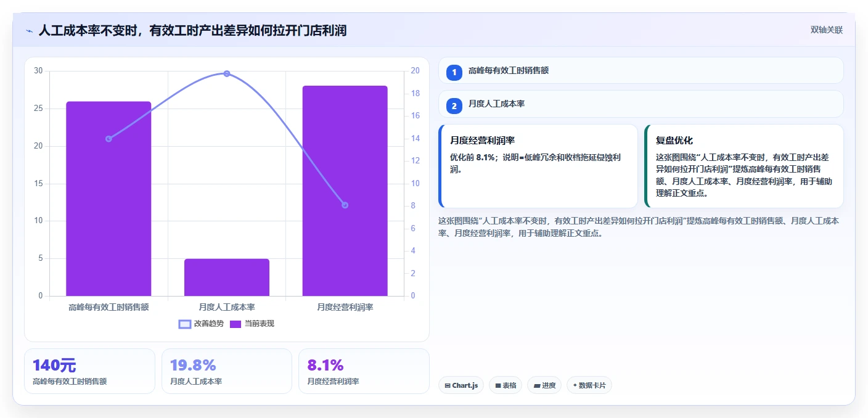Toggle the 改善趋势 legend entry
868x418 pixels.
click(x=201, y=324)
